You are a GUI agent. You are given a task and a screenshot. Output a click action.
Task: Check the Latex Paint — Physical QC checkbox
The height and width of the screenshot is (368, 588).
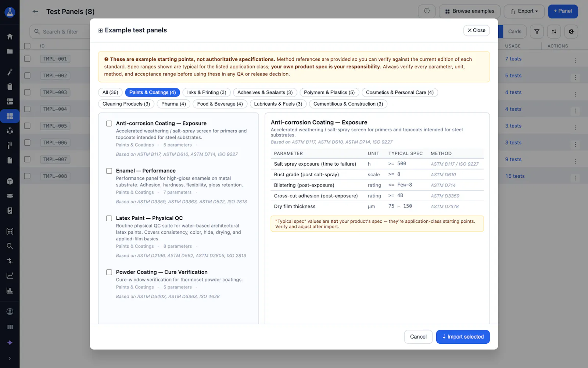tap(109, 219)
